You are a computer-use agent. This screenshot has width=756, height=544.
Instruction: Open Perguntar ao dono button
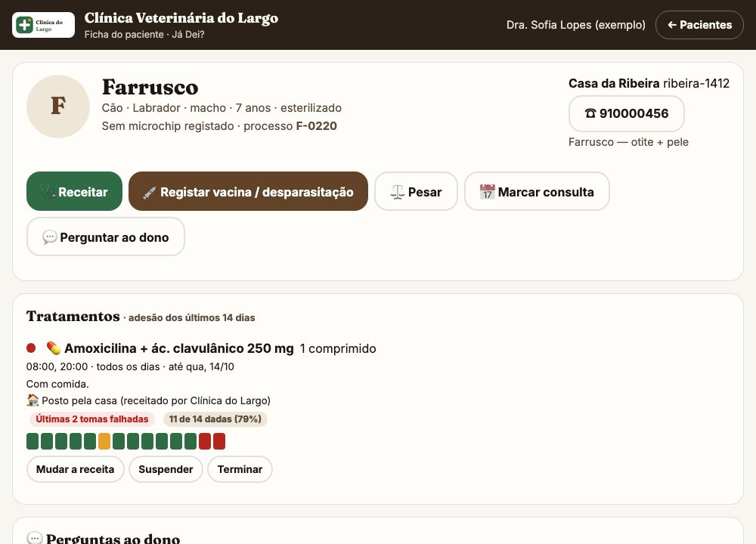pos(106,236)
